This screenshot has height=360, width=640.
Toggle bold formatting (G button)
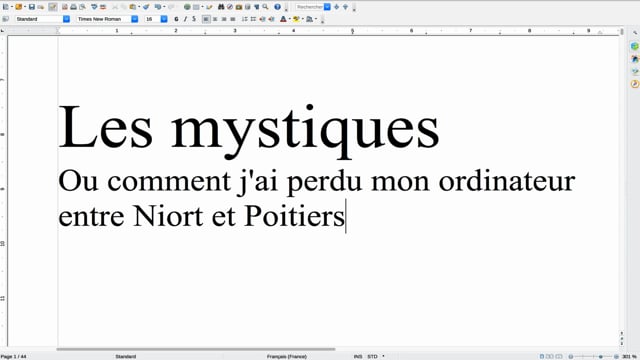pos(176,19)
